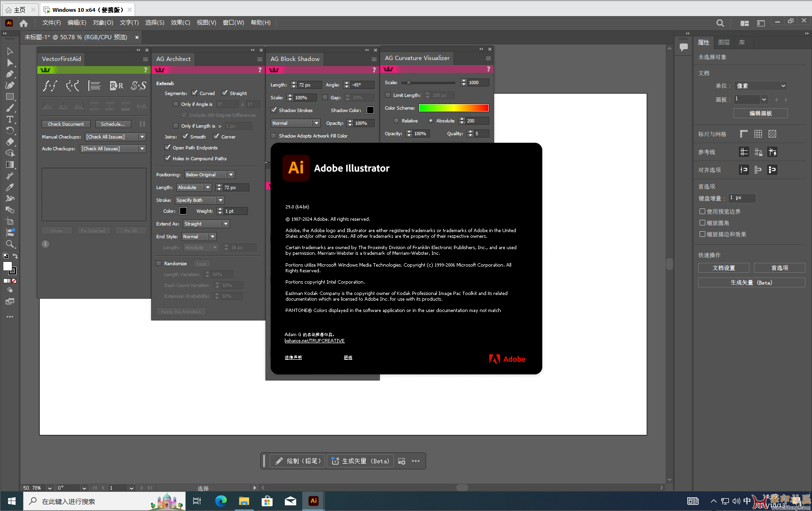Viewport: 812px width, 511px height.
Task: Open Manual Checkups dropdown
Action: (x=116, y=137)
